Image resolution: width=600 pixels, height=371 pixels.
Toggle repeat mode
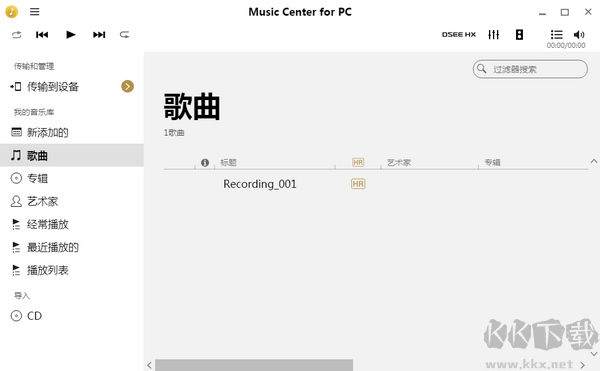tap(124, 35)
